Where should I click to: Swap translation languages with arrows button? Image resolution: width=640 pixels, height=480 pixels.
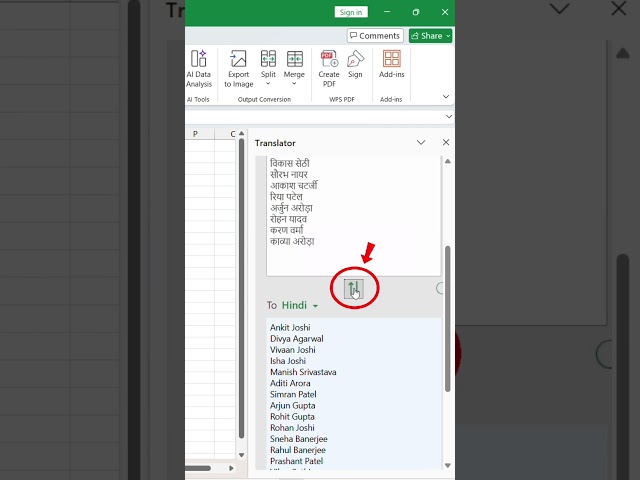pyautogui.click(x=353, y=289)
